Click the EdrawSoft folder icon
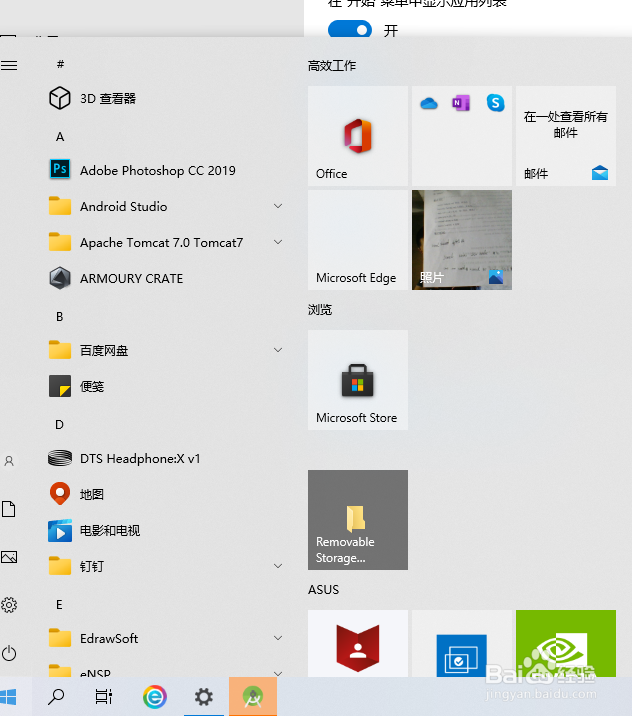The image size is (632, 716). click(60, 638)
